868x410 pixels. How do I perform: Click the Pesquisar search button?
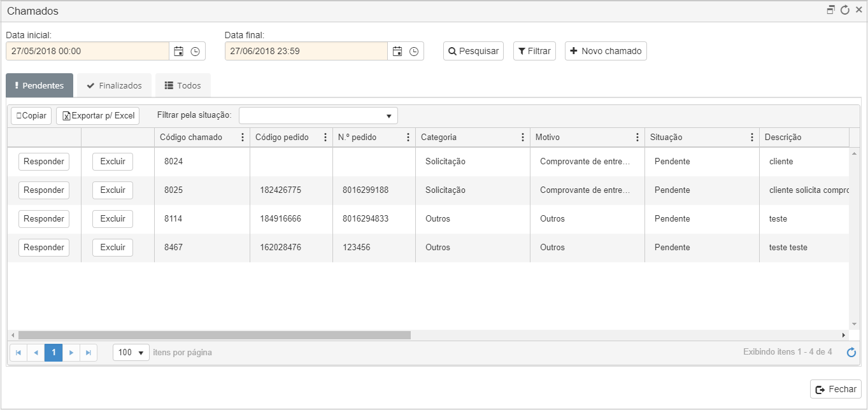[x=473, y=51]
